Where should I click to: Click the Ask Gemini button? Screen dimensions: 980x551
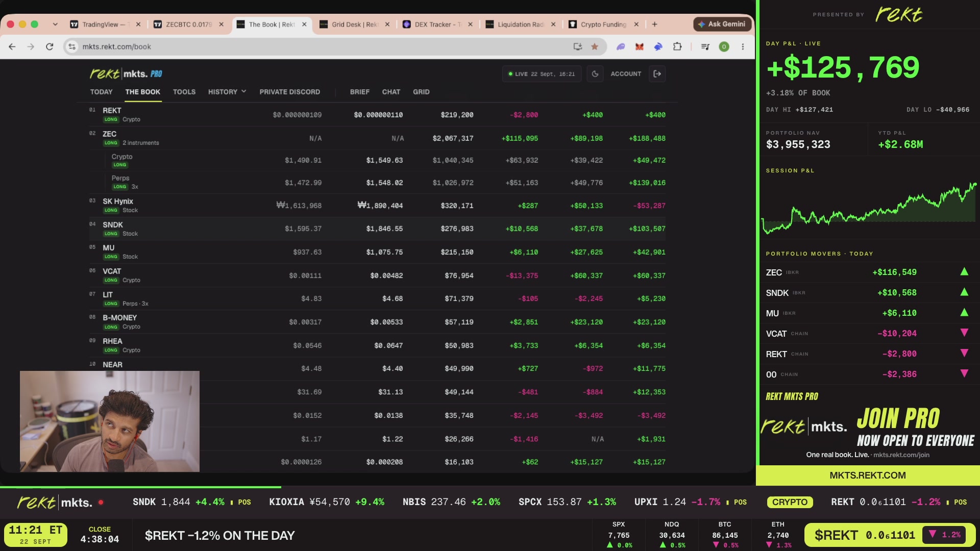(722, 24)
